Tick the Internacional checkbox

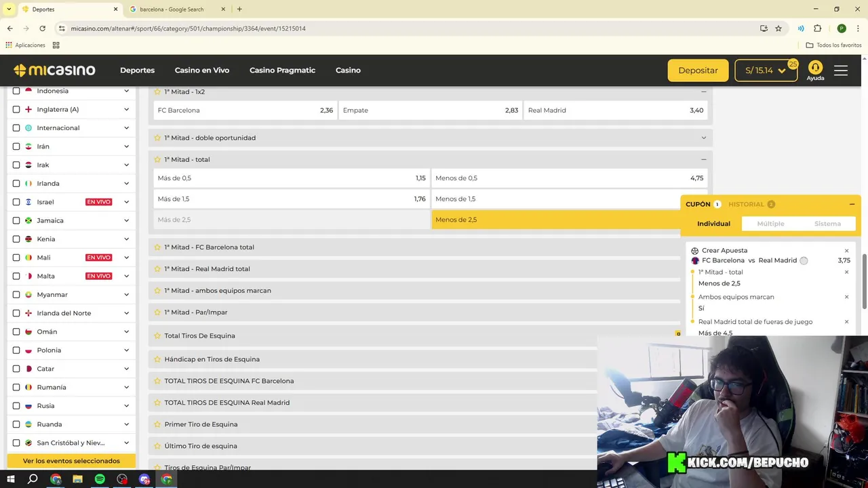(x=16, y=128)
